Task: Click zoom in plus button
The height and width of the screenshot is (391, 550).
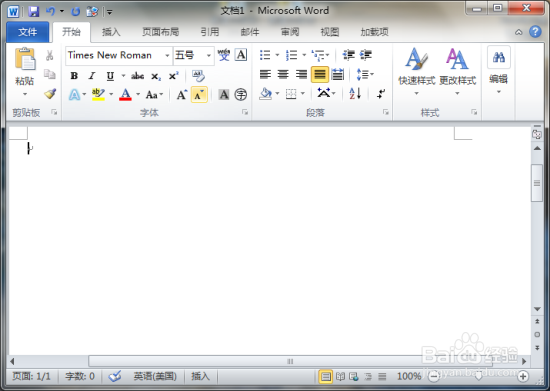Action: 523,377
